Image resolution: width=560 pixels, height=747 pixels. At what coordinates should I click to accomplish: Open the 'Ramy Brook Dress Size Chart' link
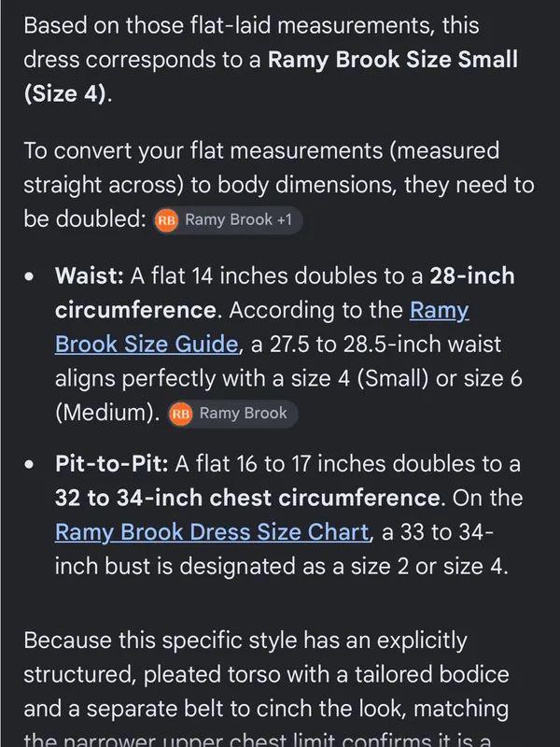[x=212, y=531]
